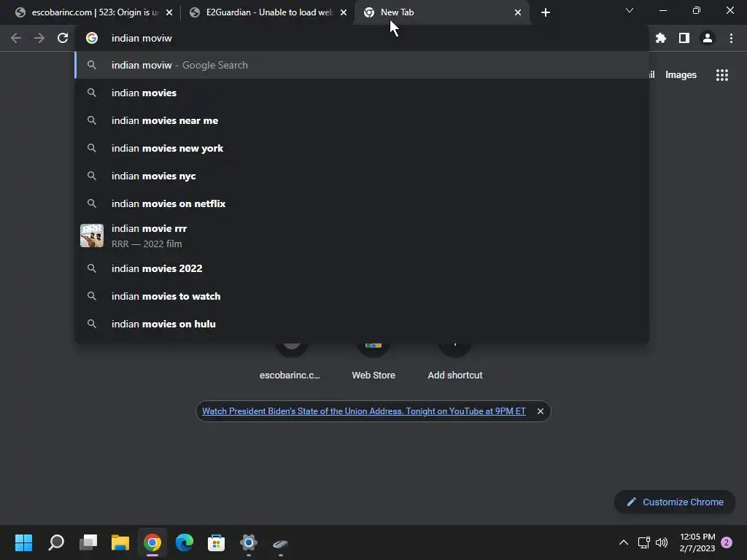Open the Extensions puzzle icon
The height and width of the screenshot is (560, 747).
click(x=660, y=38)
